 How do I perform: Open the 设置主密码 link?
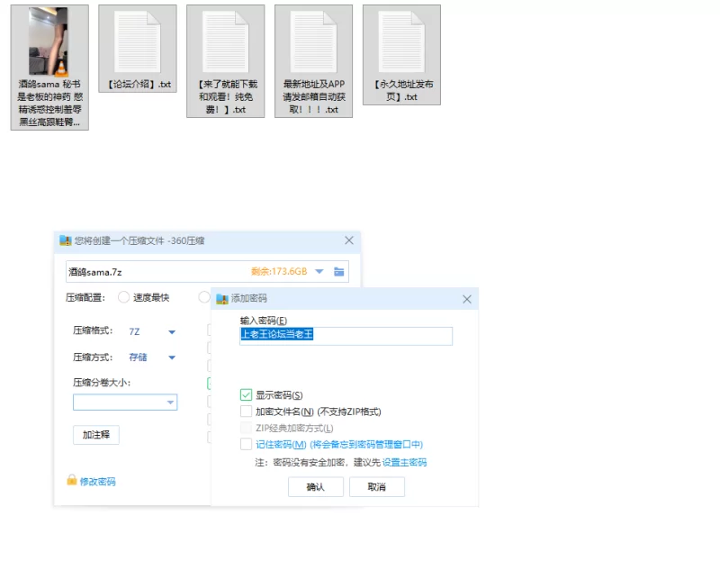click(x=404, y=463)
